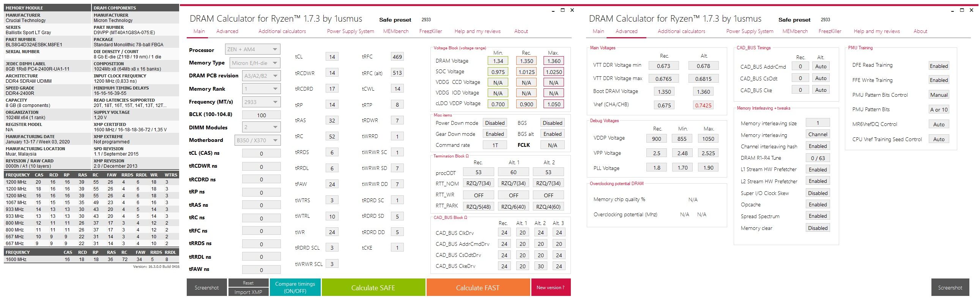Open the About tab in the right window
Image resolution: width=980 pixels, height=302 pixels.
920,31
